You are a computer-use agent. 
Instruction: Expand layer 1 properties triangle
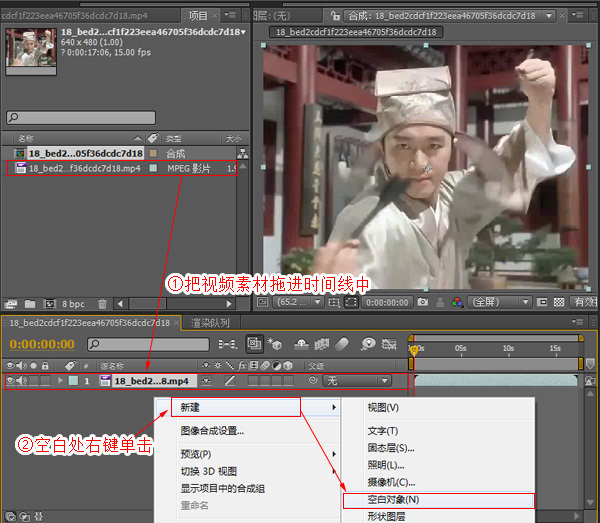60,381
